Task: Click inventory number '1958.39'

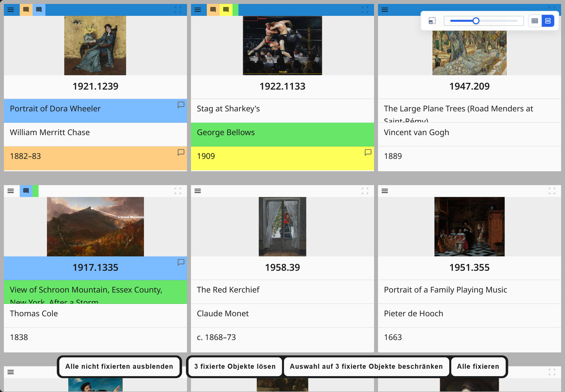Action: [282, 267]
